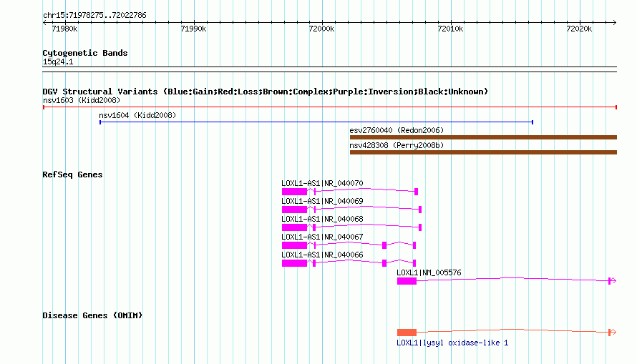
Task: Select the brown esv2760040 complex variant bar
Action: pyautogui.click(x=483, y=137)
